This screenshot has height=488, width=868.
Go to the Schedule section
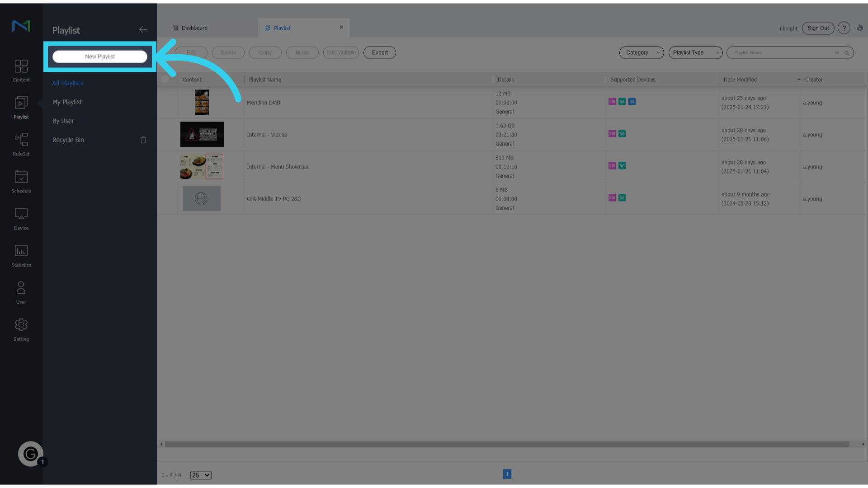pos(21,181)
